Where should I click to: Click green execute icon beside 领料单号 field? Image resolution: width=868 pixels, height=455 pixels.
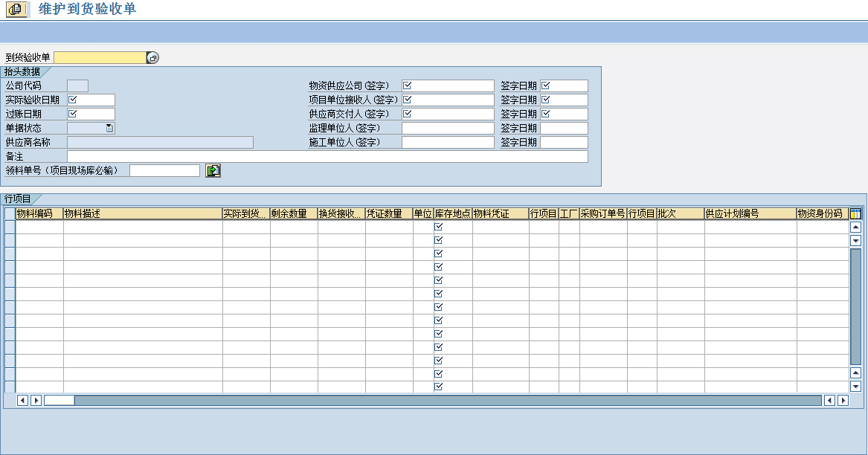tap(213, 171)
